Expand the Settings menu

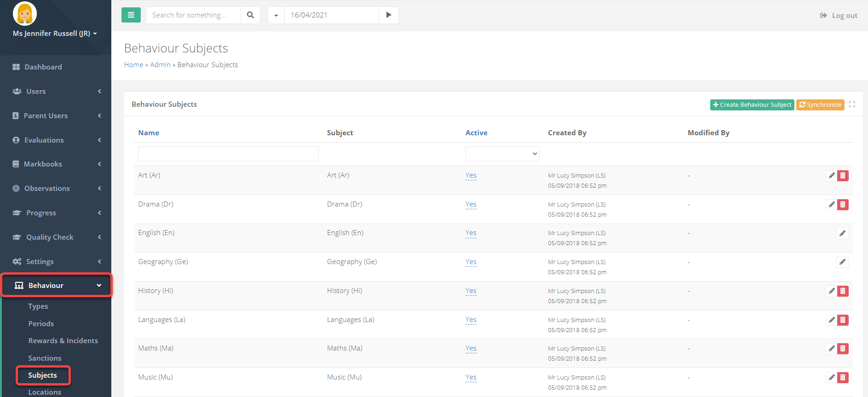(x=56, y=261)
